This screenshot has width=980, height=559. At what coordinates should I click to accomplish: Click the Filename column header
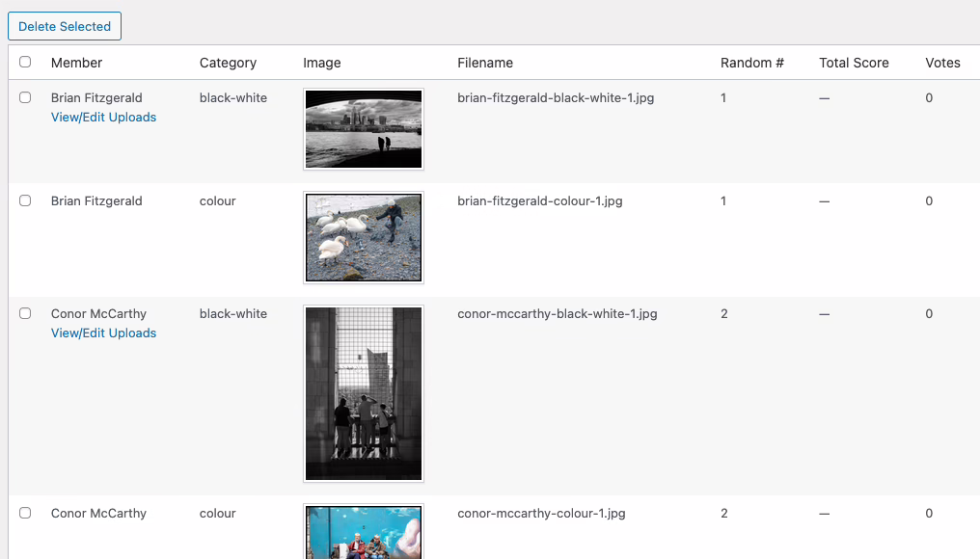[485, 63]
